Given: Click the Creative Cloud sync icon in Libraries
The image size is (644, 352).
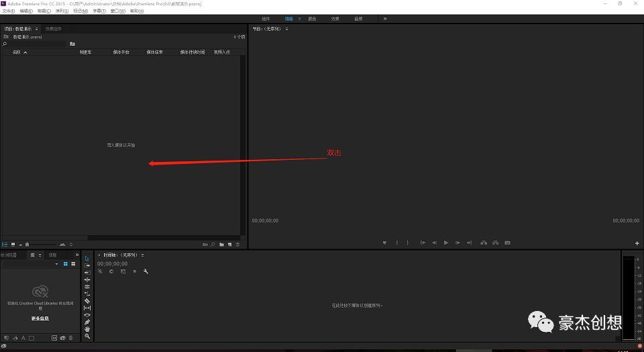Looking at the screenshot, I should (x=62, y=338).
